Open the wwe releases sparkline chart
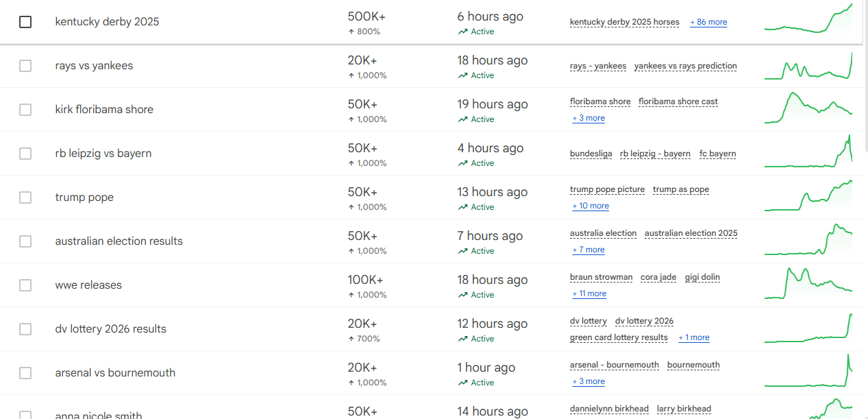The image size is (868, 419). [808, 283]
